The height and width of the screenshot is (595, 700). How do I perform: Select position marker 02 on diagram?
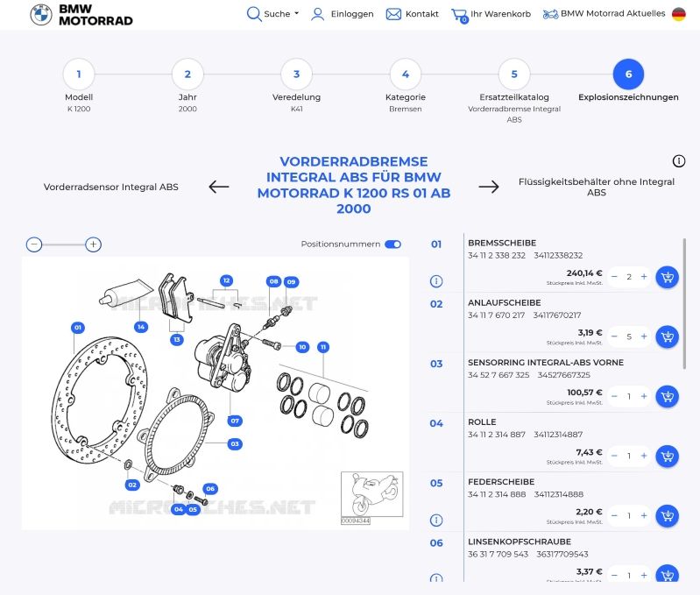(x=132, y=485)
